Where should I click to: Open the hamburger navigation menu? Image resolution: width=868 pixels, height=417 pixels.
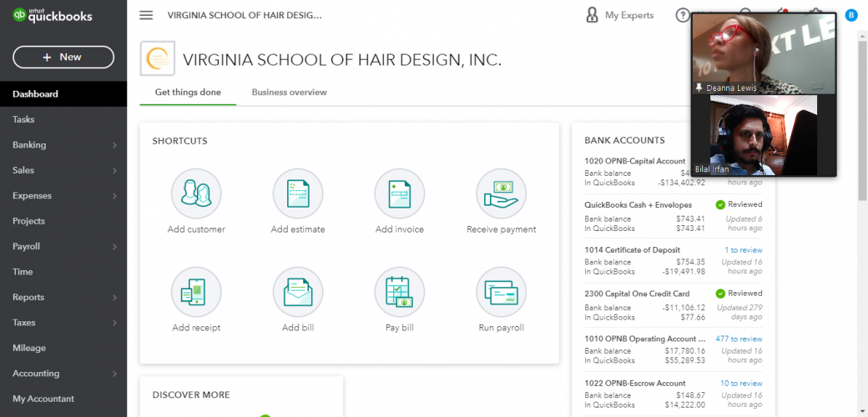tap(146, 15)
